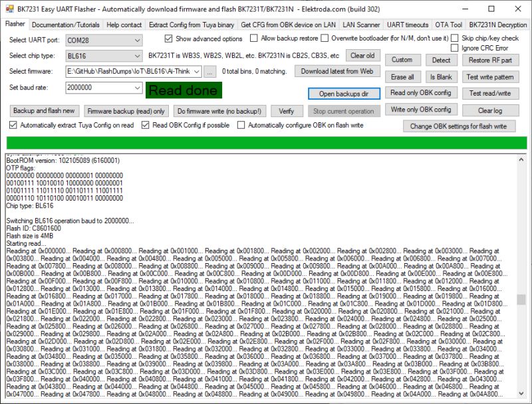Viewport: 532px width, 404px height.
Task: Switch to the Flasher tab
Action: tap(15, 24)
